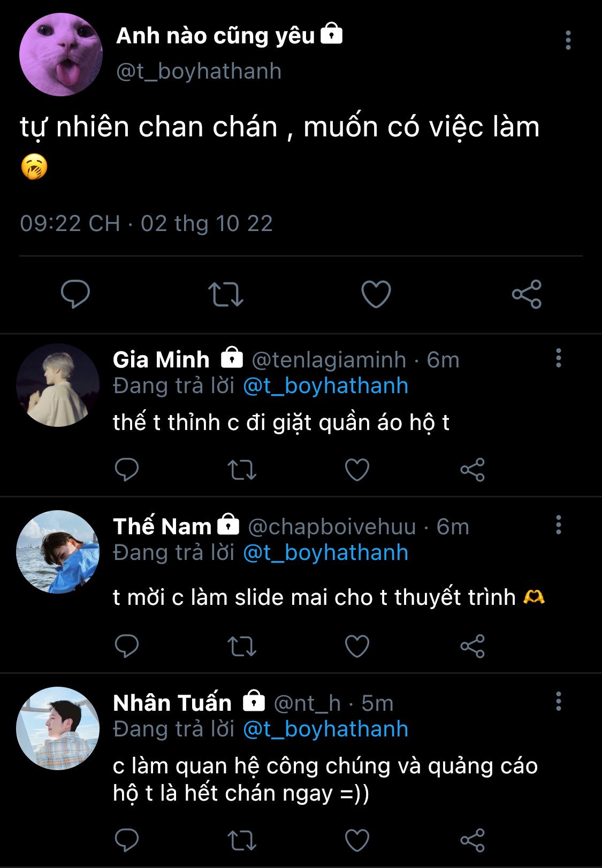Open more options menu for main tweet
602x868 pixels.
click(568, 41)
